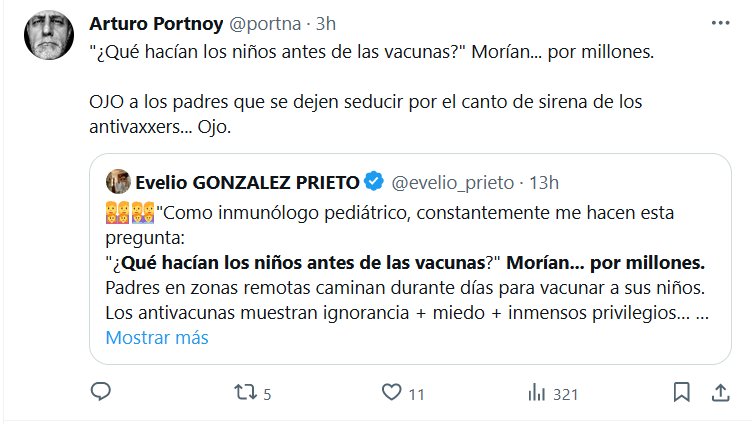Open the @evelio_prieto handle
The height and width of the screenshot is (424, 752).
453,181
